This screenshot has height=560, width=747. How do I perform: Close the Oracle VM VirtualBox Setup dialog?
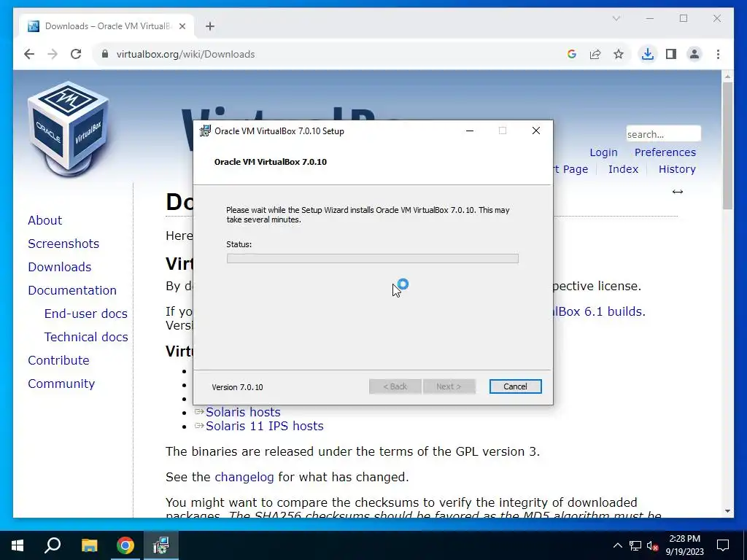[536, 131]
